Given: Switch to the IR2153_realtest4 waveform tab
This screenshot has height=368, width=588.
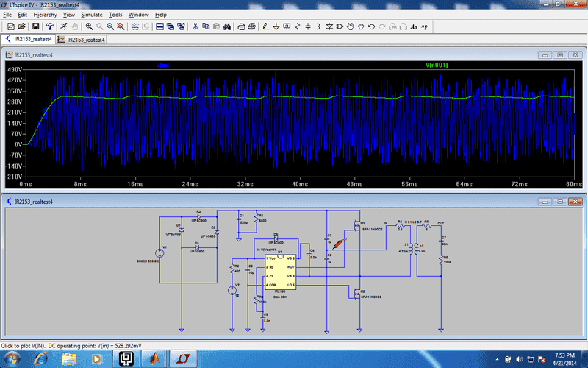Looking at the screenshot, I should [x=82, y=40].
